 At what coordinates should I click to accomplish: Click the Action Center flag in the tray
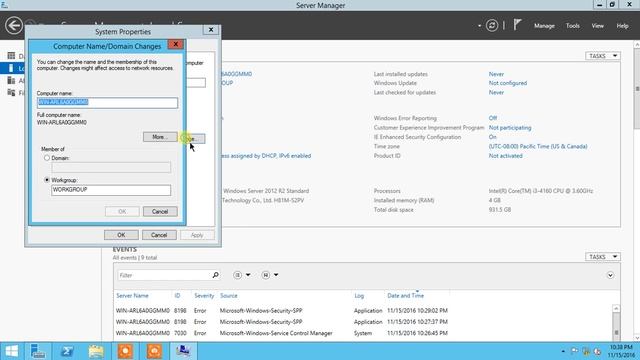(574, 351)
